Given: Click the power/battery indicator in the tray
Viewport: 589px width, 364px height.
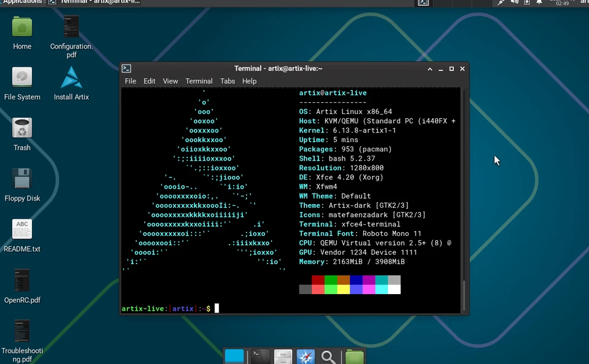Looking at the screenshot, I should tap(528, 3).
